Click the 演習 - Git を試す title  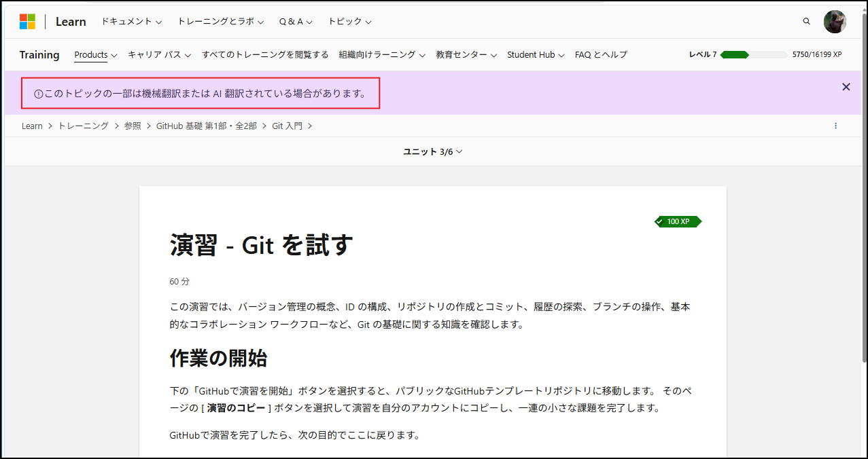click(262, 245)
